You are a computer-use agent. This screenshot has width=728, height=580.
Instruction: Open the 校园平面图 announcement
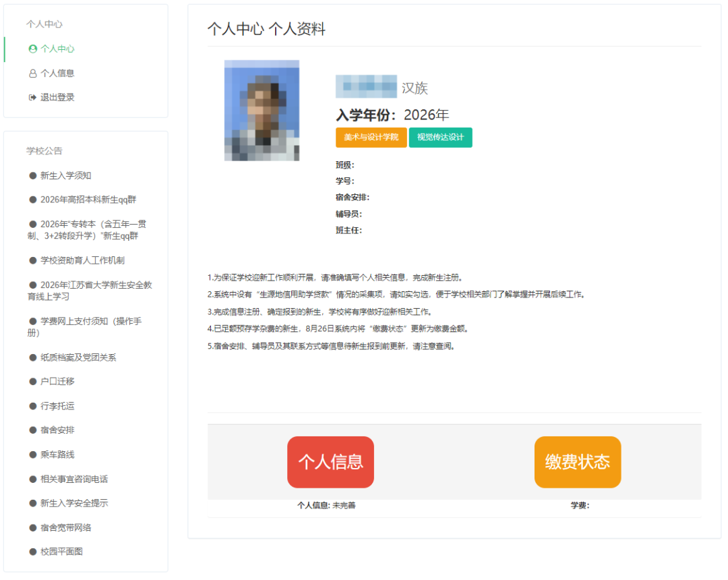pos(62,552)
